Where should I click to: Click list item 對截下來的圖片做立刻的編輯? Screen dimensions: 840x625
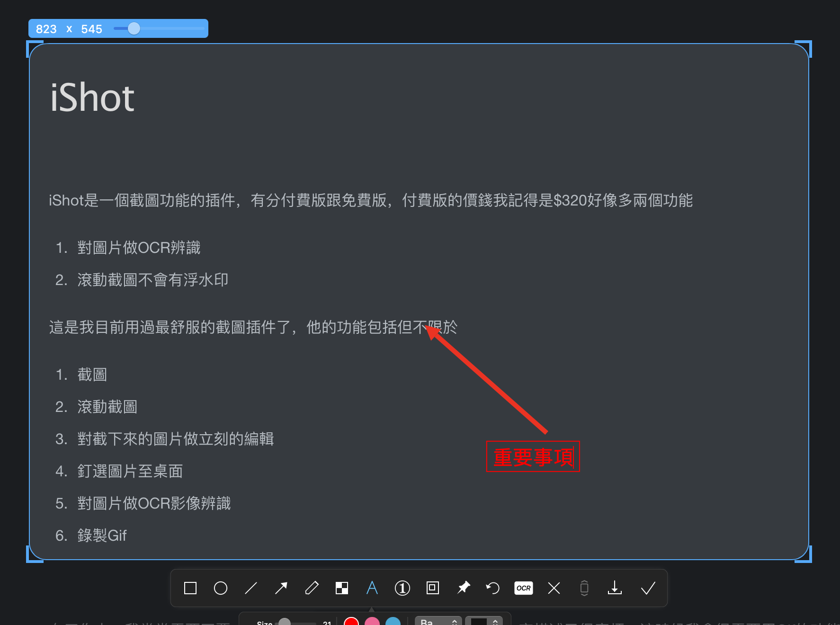[176, 439]
